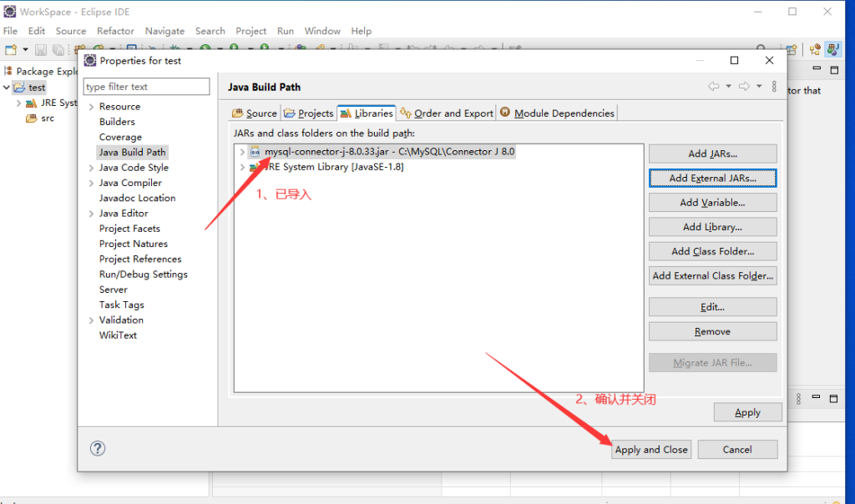The height and width of the screenshot is (504, 855).
Task: Open the back history dropdown arrow
Action: 728,86
